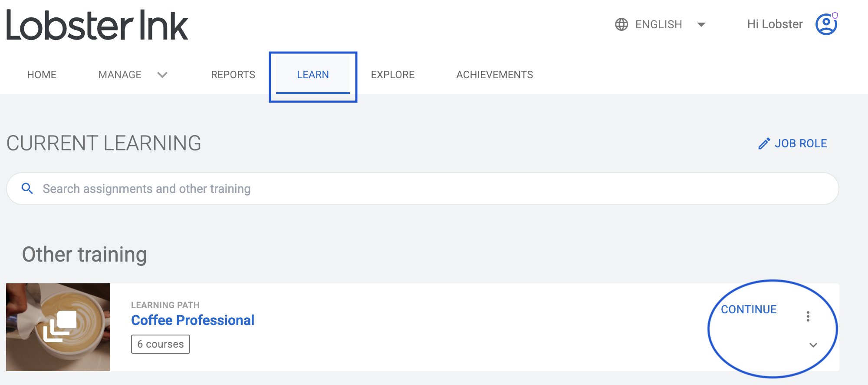The width and height of the screenshot is (868, 385).
Task: Open the MANAGE menu
Action: [x=120, y=75]
